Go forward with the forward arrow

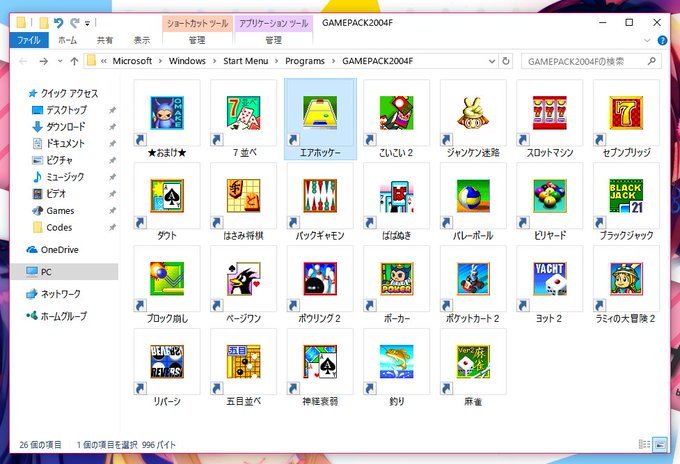pyautogui.click(x=43, y=61)
